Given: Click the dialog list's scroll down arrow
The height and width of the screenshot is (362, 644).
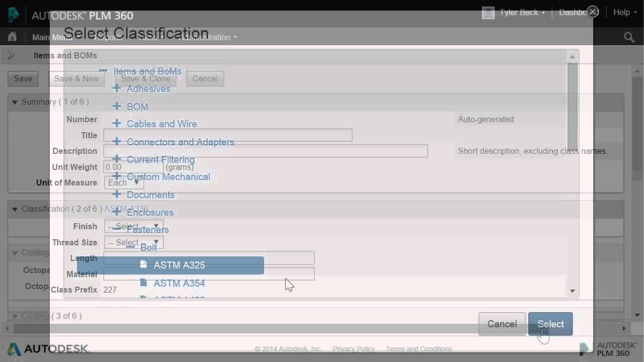Looking at the screenshot, I should [572, 291].
